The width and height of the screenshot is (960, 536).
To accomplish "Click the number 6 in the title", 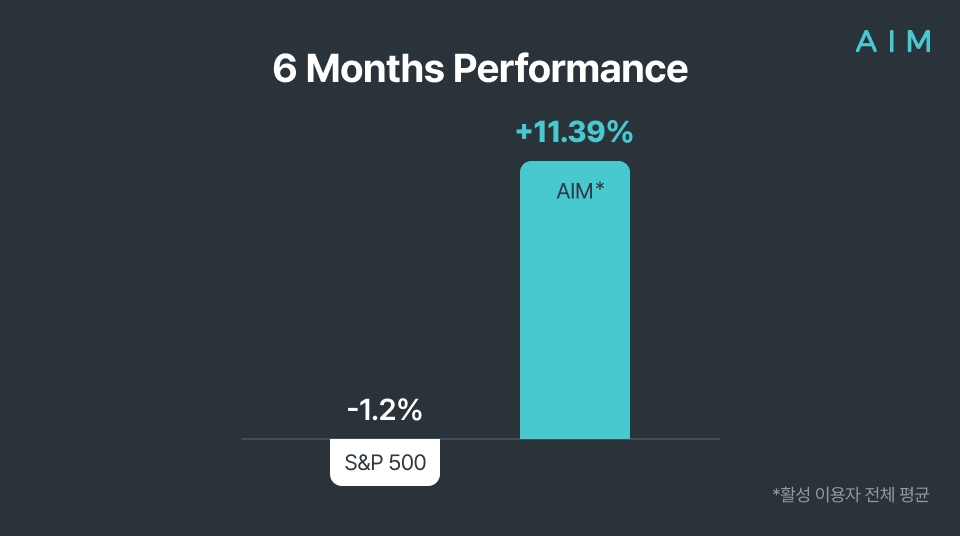I will click(x=284, y=70).
